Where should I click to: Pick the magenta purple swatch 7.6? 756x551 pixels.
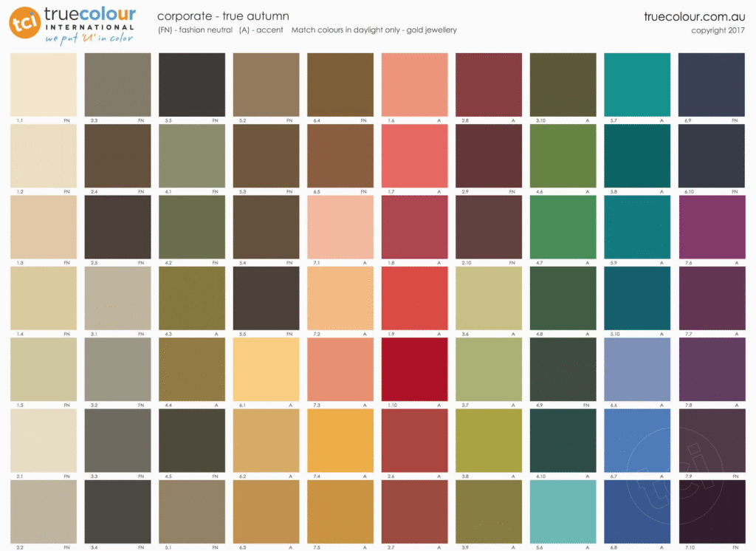point(712,227)
